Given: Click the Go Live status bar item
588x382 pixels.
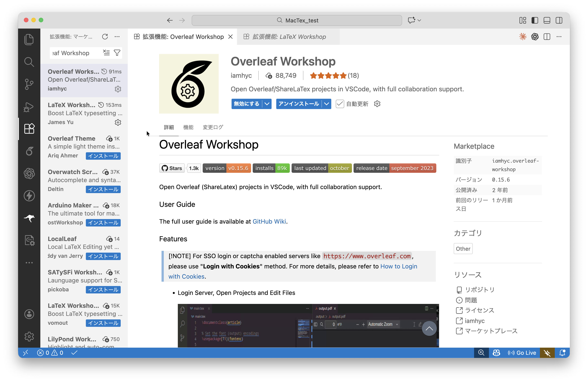Looking at the screenshot, I should 522,353.
